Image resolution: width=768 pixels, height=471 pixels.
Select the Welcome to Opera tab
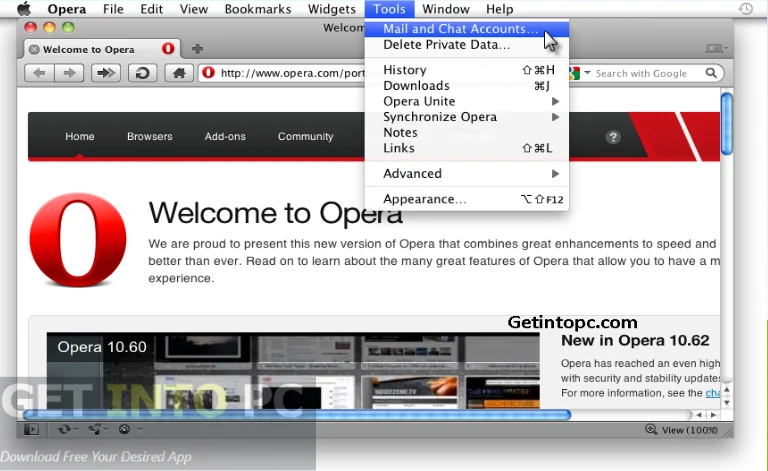[102, 49]
